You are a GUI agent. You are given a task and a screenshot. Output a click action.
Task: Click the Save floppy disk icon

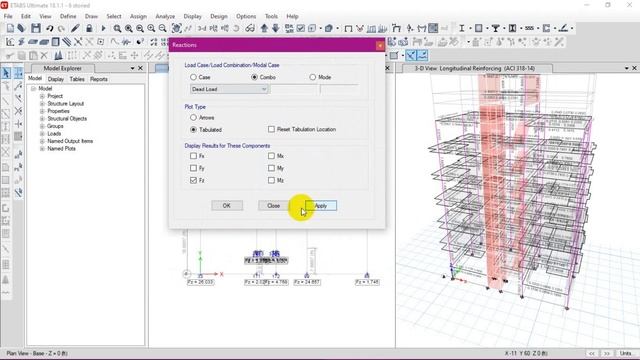(x=36, y=28)
